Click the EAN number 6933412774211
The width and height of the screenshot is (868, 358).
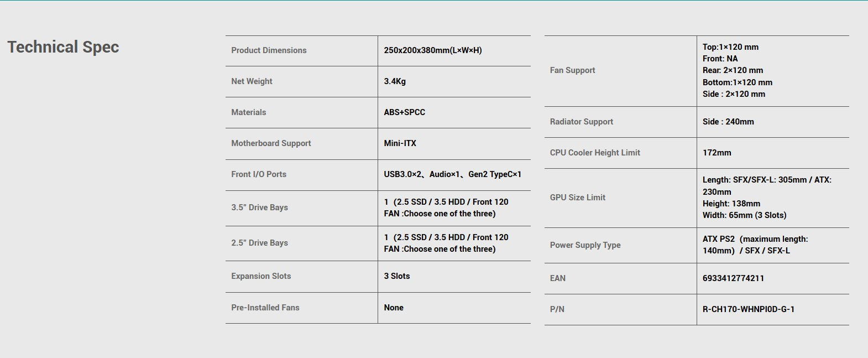(x=733, y=278)
